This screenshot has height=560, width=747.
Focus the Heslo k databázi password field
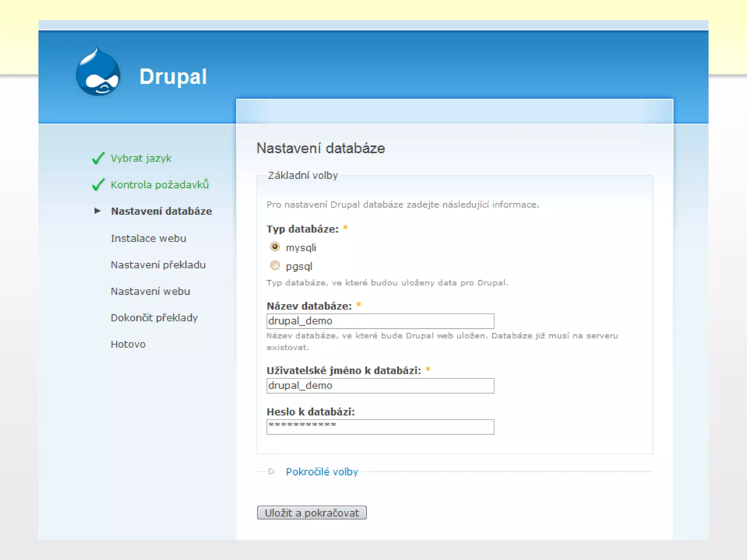380,427
